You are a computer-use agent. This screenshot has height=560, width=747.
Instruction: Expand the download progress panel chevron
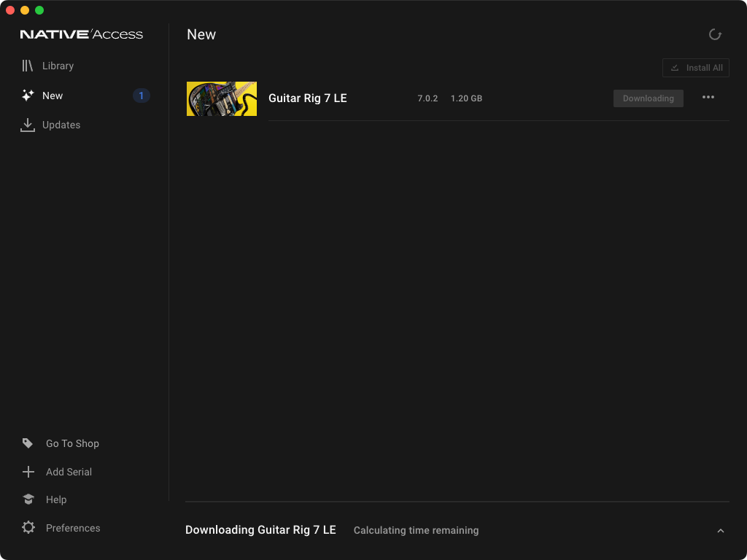pyautogui.click(x=720, y=531)
